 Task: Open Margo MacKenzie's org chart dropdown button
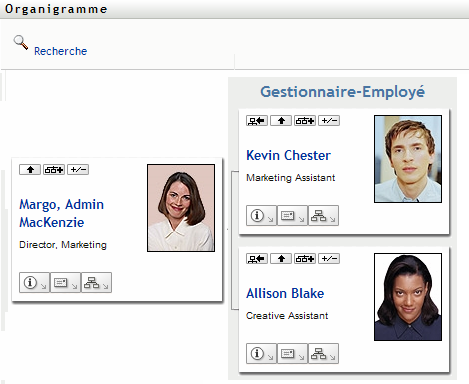[96, 283]
